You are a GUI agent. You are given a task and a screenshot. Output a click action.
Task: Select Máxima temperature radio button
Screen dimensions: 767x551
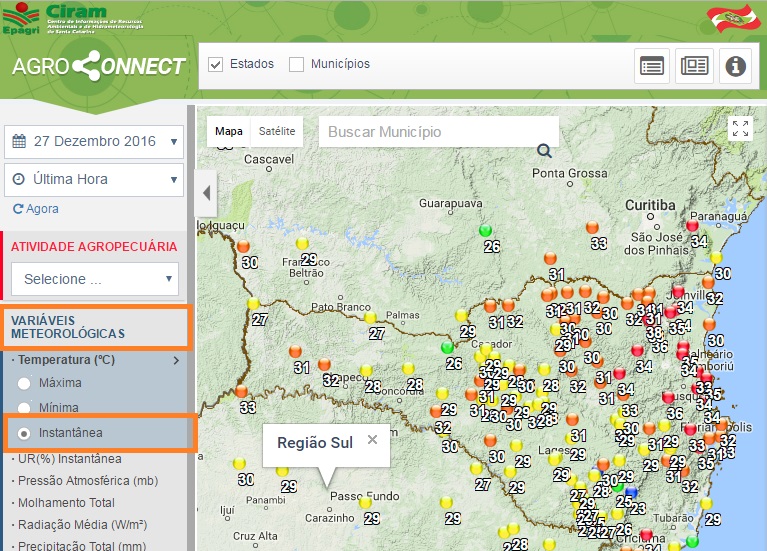pos(24,383)
